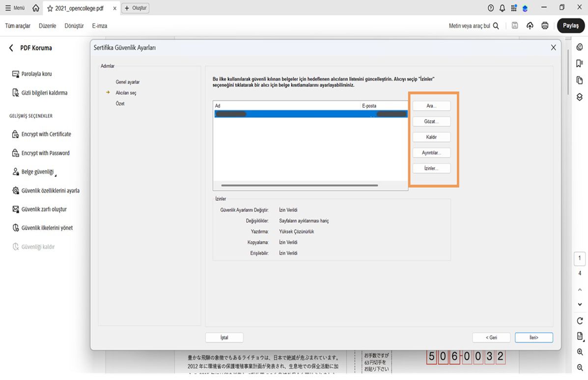
Task: Click the Metin veya araç bul search
Action: point(474,26)
